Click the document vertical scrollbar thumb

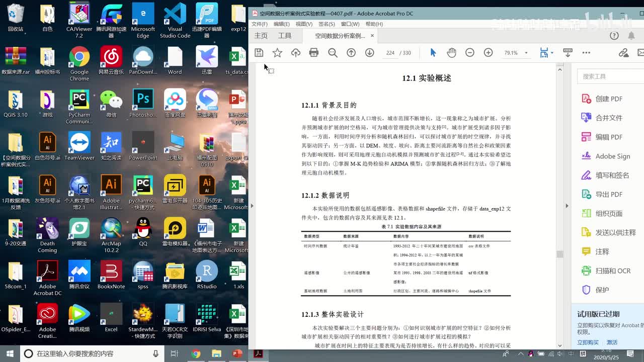click(559, 254)
